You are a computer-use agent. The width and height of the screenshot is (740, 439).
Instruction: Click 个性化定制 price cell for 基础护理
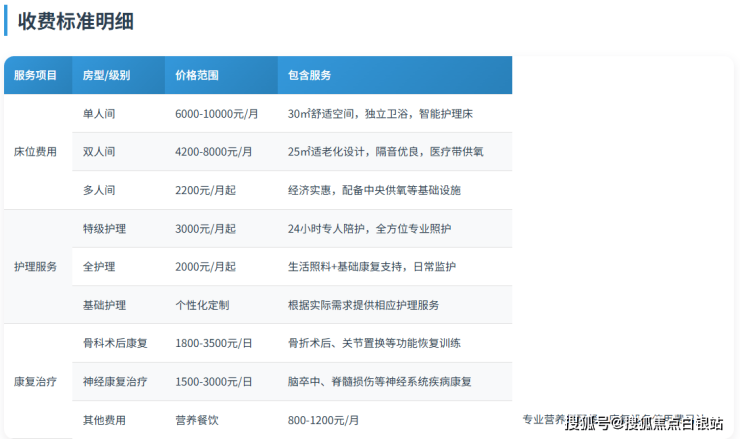pyautogui.click(x=203, y=305)
